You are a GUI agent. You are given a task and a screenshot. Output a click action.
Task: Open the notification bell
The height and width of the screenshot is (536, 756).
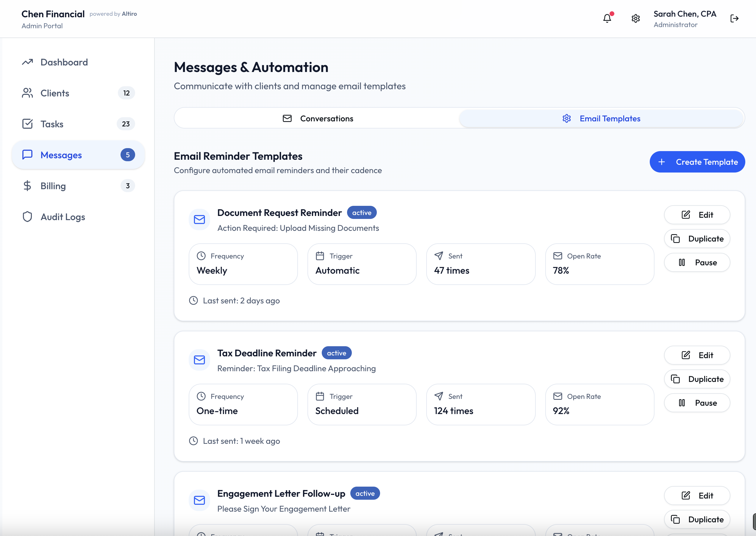(x=607, y=18)
